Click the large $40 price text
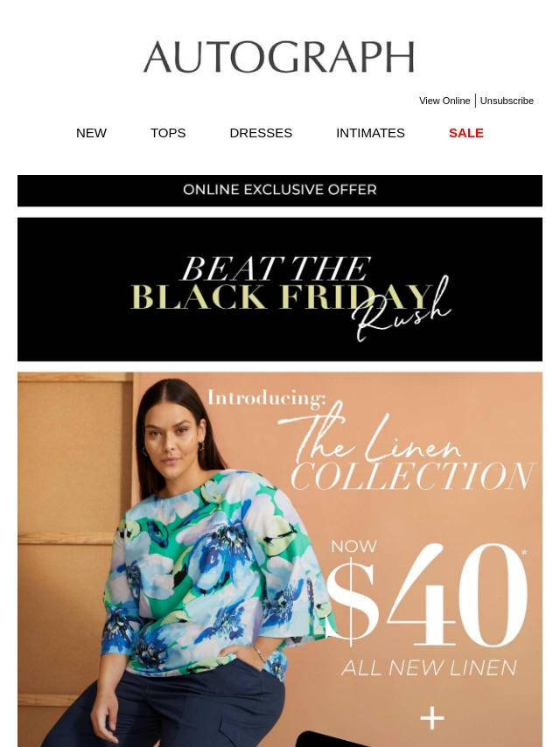Viewport: 560px width, 747px height. click(x=426, y=595)
